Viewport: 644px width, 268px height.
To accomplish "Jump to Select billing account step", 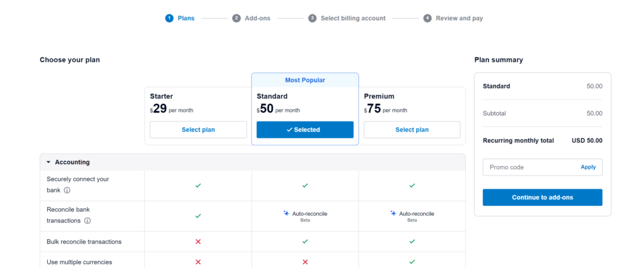I will 347,18.
